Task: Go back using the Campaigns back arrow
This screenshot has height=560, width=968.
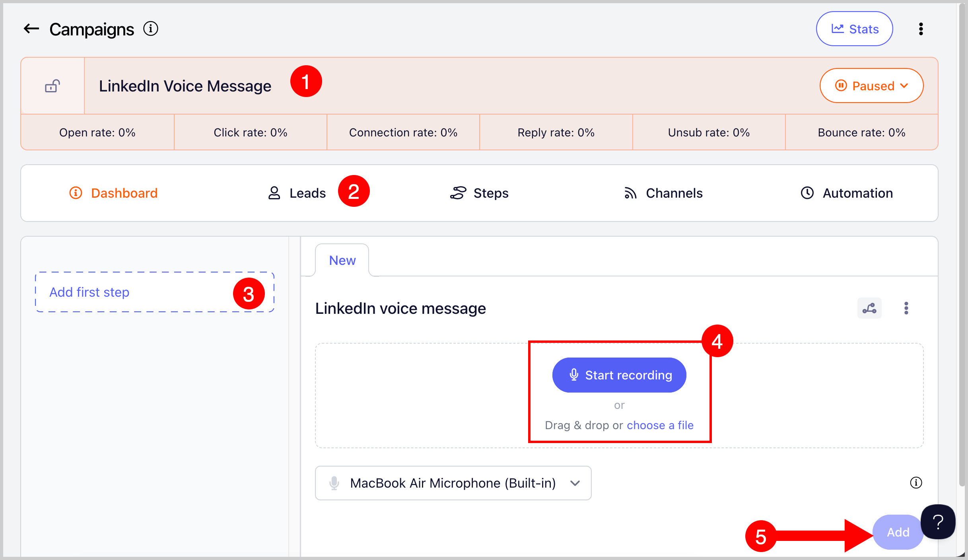Action: (x=31, y=29)
